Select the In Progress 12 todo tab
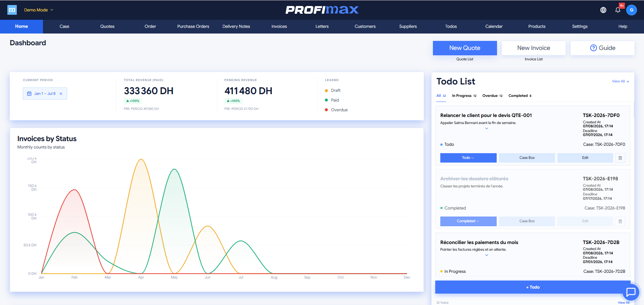 pos(464,96)
